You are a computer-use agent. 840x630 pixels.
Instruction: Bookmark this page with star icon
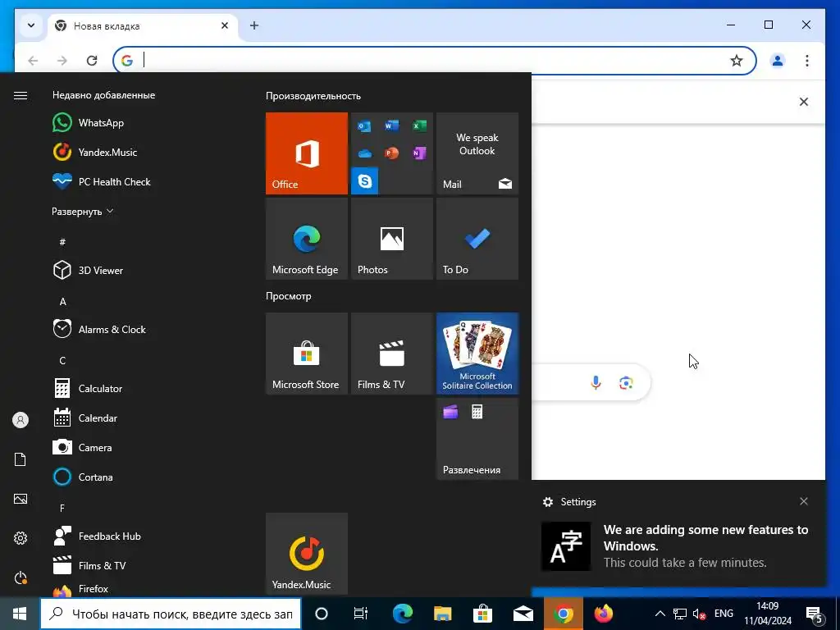pyautogui.click(x=737, y=61)
